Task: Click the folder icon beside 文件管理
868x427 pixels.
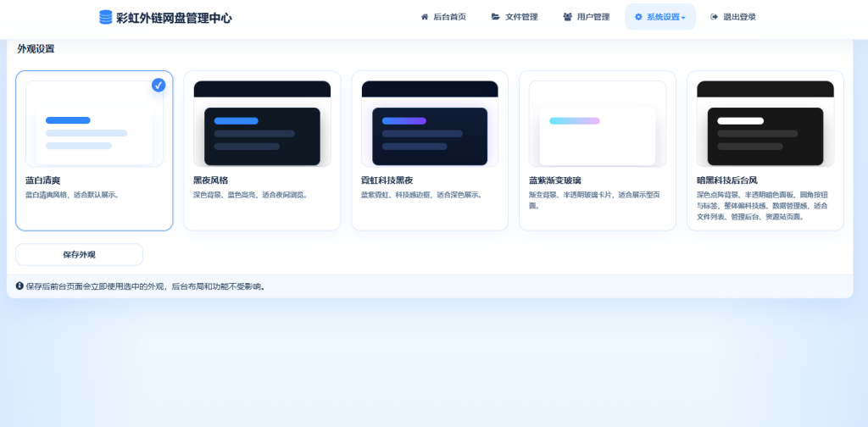Action: coord(495,17)
